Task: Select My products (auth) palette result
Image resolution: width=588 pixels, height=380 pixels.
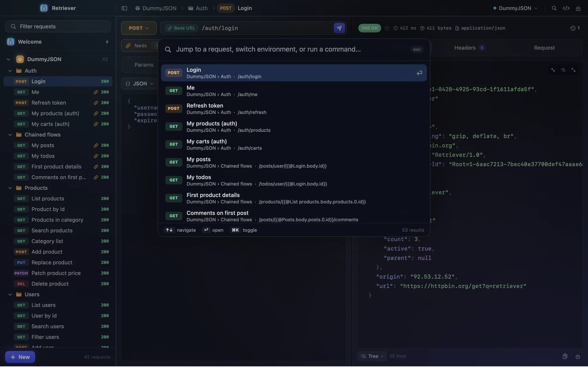Action: tap(294, 126)
